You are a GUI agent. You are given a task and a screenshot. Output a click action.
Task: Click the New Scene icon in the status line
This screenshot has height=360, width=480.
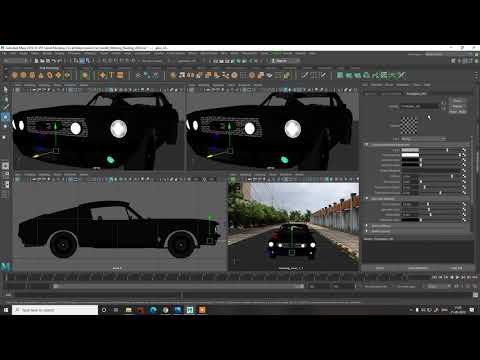37,61
